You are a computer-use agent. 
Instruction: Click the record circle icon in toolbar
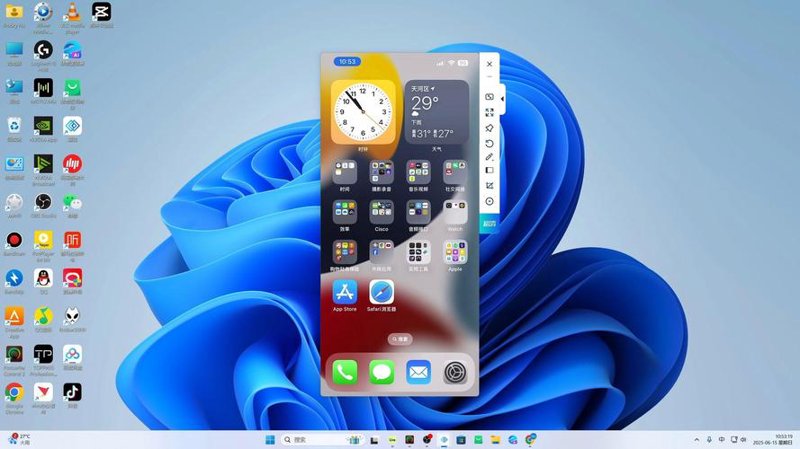point(489,201)
